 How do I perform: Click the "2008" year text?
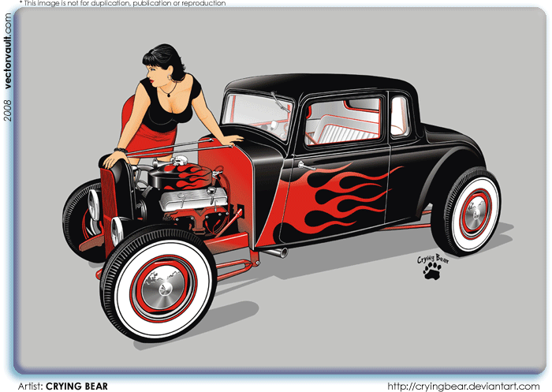[8, 110]
